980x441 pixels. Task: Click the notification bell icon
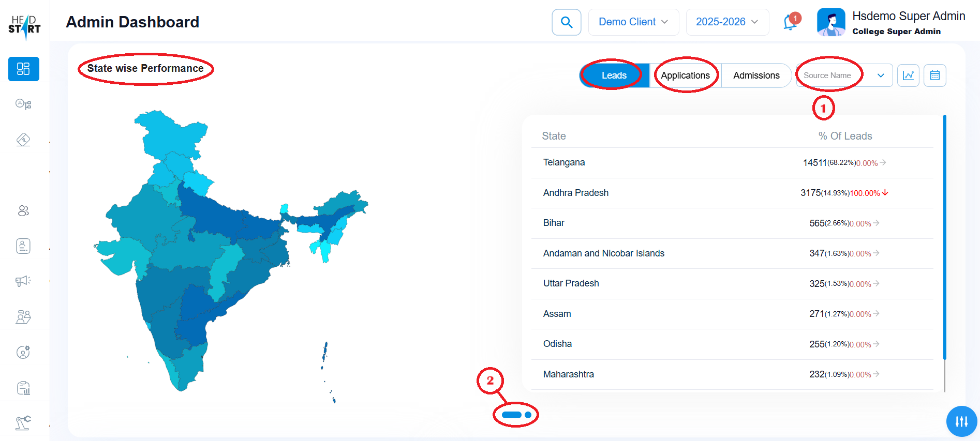tap(790, 22)
